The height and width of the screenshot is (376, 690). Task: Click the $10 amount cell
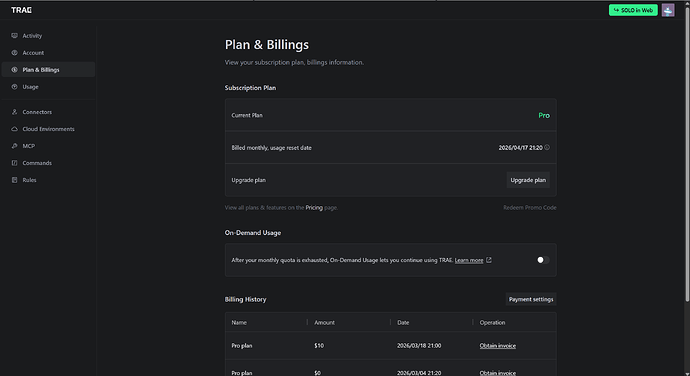pos(319,346)
